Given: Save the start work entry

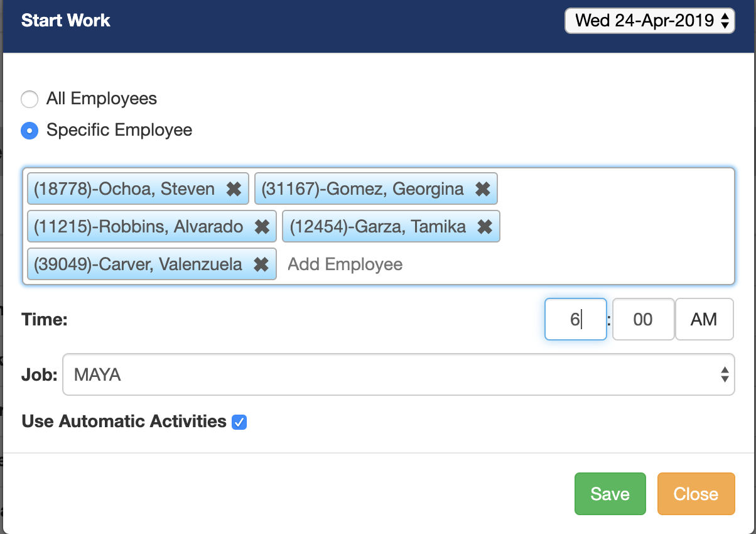Looking at the screenshot, I should [x=610, y=494].
